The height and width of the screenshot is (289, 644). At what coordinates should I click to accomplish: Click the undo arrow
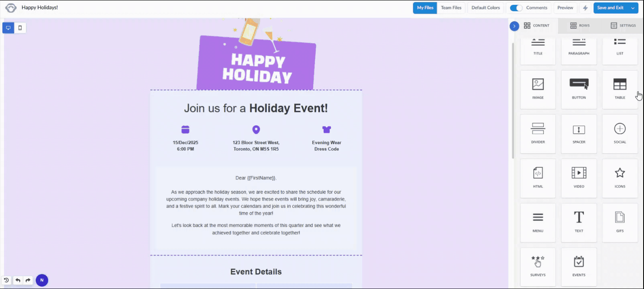pyautogui.click(x=18, y=280)
